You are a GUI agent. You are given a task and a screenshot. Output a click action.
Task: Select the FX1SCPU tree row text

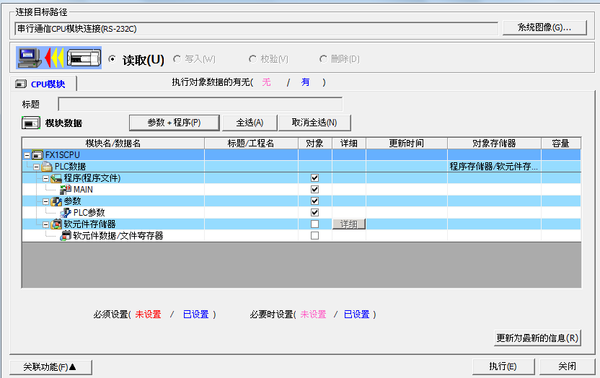pos(62,155)
